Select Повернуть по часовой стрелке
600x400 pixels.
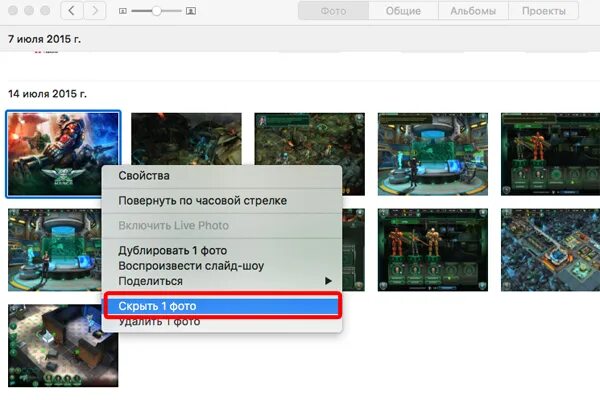coord(222,201)
